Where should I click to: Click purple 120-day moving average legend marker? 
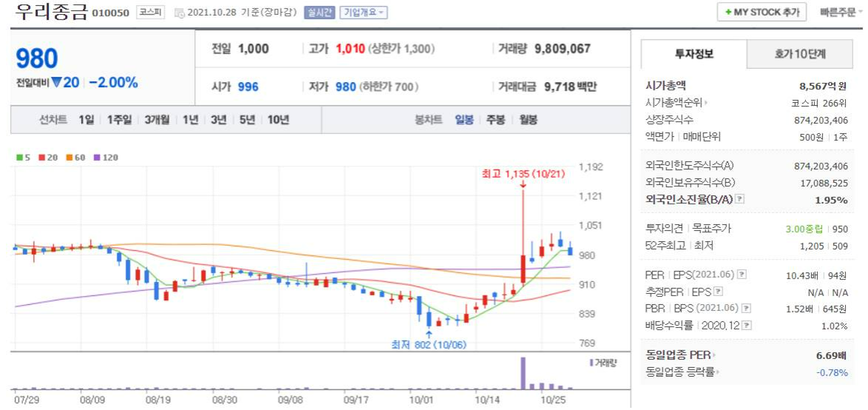pyautogui.click(x=96, y=158)
